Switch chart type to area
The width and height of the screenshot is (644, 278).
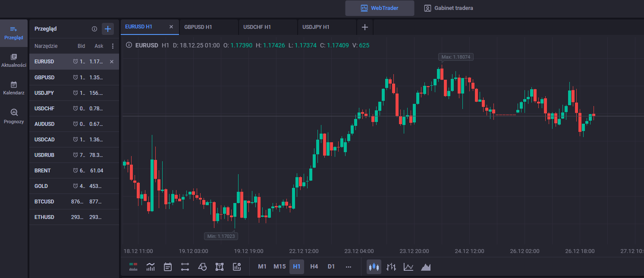tap(426, 267)
